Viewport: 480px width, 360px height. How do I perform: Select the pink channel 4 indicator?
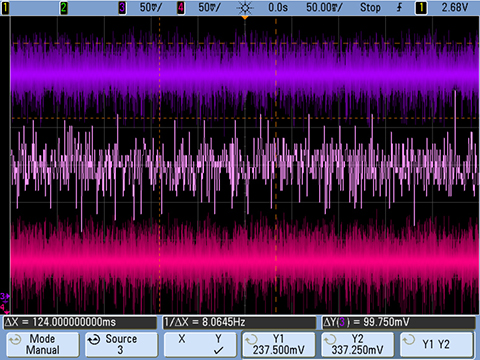pos(181,8)
